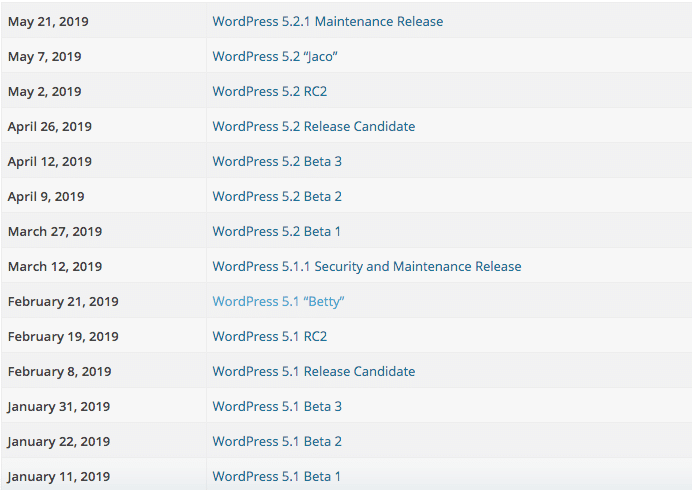This screenshot has height=490, width=692.
Task: Click the WordPress 5.2 "Jaco" link
Action: [x=274, y=56]
